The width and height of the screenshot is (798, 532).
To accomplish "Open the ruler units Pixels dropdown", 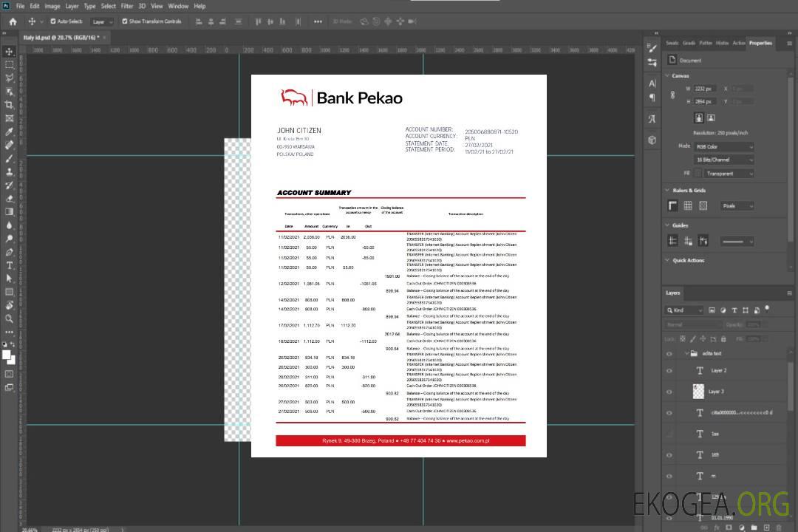I will 737,206.
